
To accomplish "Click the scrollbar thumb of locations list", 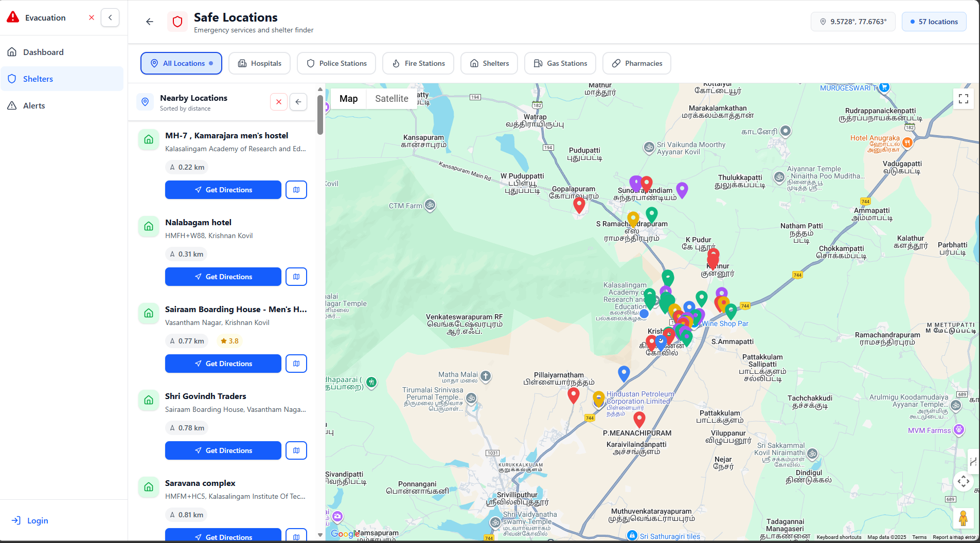I will pyautogui.click(x=320, y=115).
